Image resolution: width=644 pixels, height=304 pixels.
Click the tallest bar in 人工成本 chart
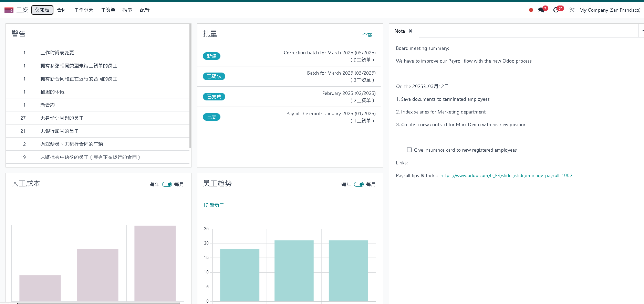click(155, 263)
